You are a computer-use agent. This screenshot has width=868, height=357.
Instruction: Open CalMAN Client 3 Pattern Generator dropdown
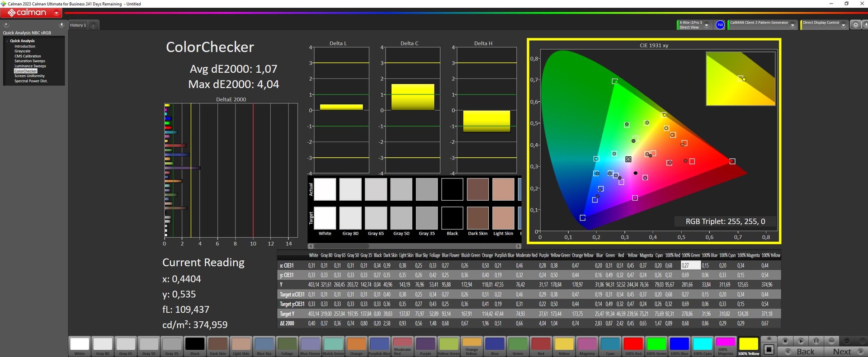pyautogui.click(x=793, y=25)
